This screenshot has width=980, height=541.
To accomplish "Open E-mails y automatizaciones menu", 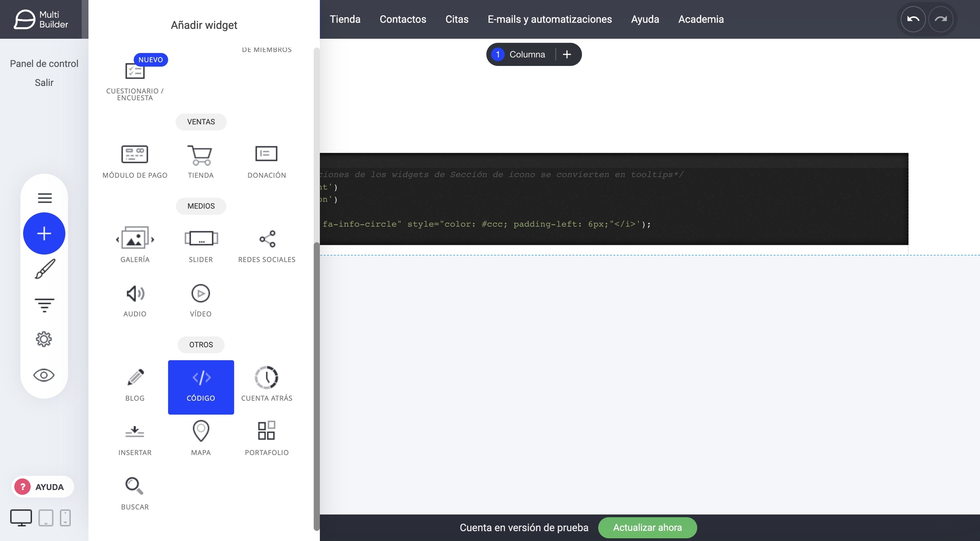I will point(550,19).
